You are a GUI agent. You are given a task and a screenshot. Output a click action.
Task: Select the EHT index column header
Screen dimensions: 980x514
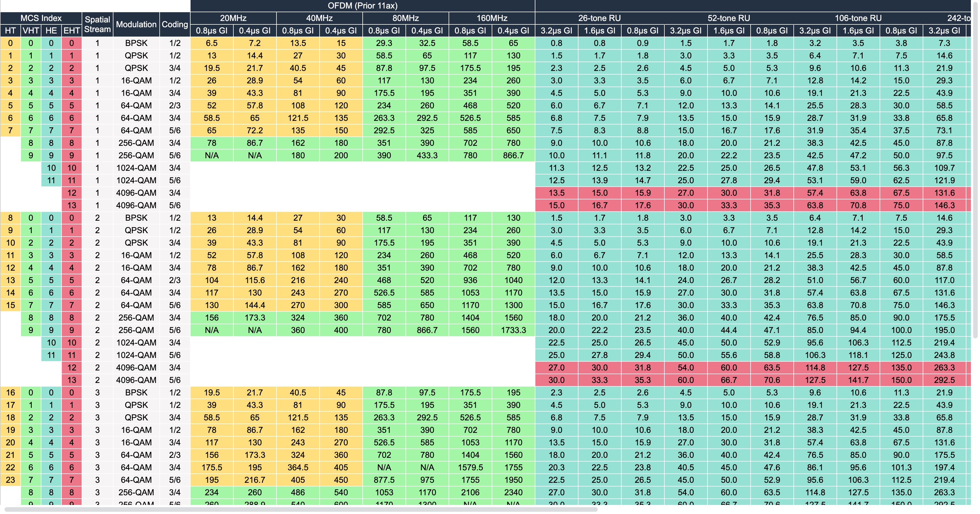[x=71, y=31]
